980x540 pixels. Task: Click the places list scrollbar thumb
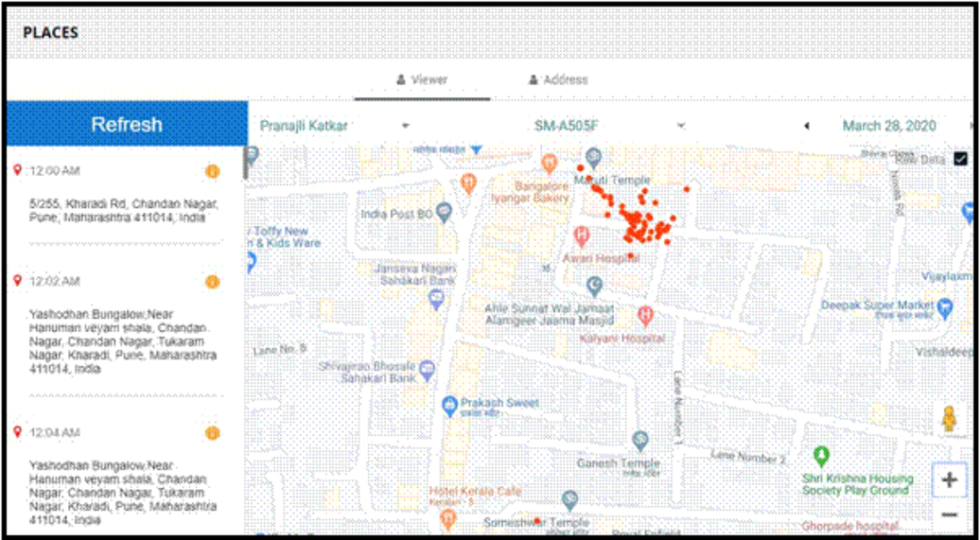click(x=246, y=164)
